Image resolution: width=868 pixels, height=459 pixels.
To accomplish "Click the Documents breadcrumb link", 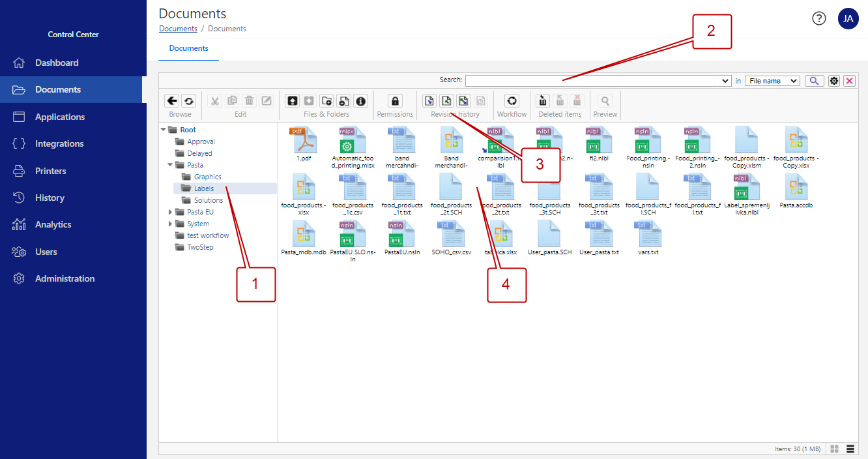I will pyautogui.click(x=178, y=29).
